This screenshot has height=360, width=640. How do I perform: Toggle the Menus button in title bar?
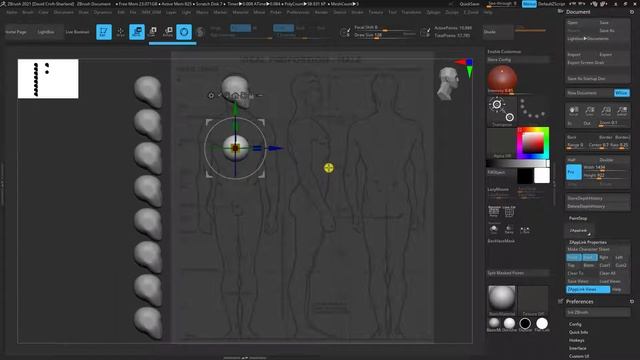pyautogui.click(x=529, y=4)
